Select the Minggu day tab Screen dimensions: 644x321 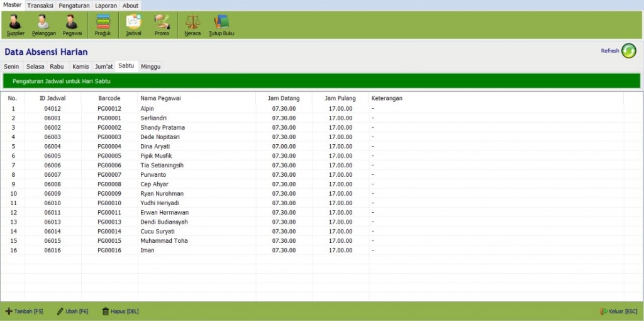coord(151,67)
